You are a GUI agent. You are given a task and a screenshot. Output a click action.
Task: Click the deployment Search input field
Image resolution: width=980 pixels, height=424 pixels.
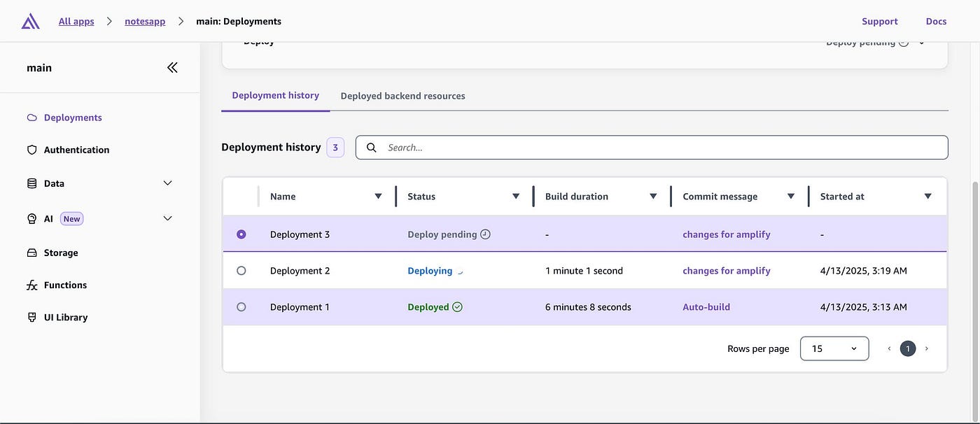tap(652, 148)
